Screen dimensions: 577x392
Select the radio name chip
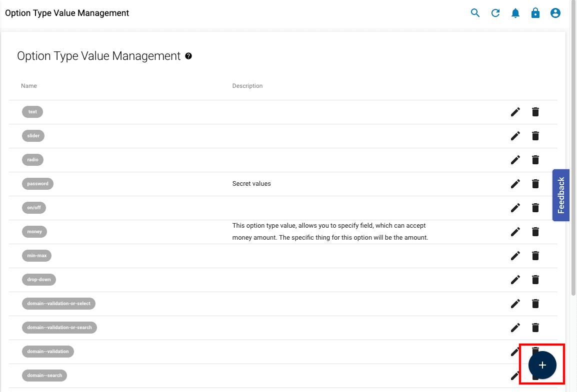click(32, 160)
